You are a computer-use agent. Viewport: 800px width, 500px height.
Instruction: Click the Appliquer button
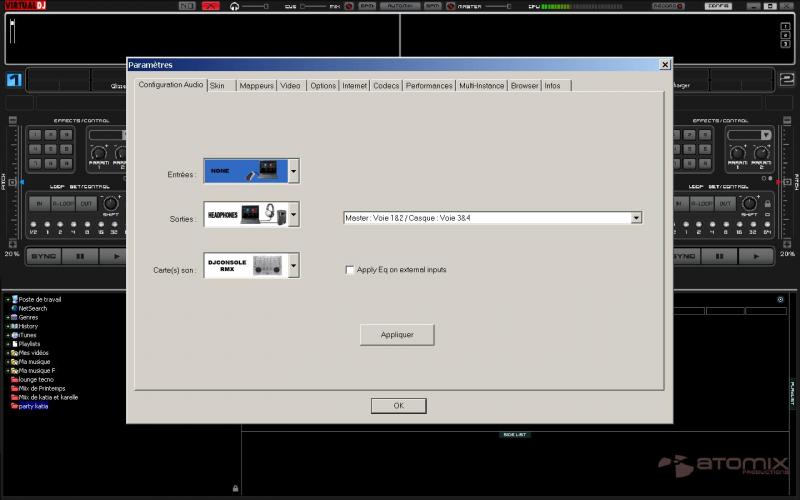tap(398, 334)
